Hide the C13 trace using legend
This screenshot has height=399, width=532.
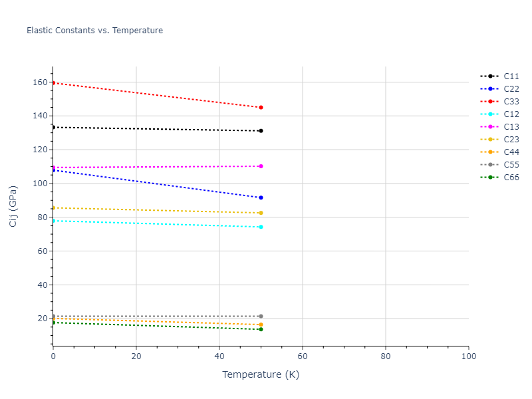(511, 127)
